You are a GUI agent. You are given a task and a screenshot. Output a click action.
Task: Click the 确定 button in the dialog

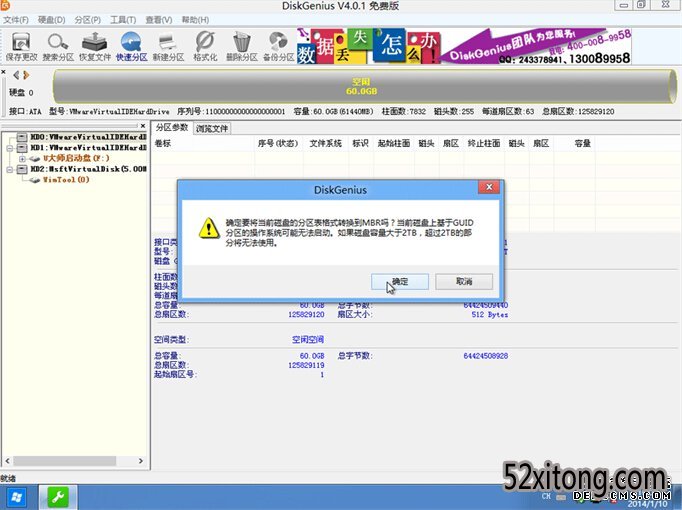coord(400,281)
